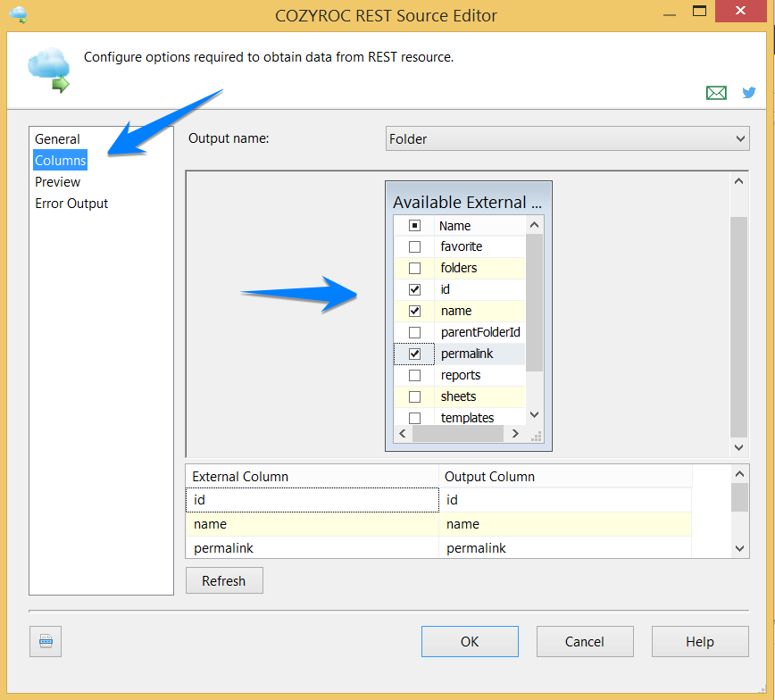The height and width of the screenshot is (700, 775).
Task: Click the available columns list scroll-right arrow
Action: pos(515,434)
